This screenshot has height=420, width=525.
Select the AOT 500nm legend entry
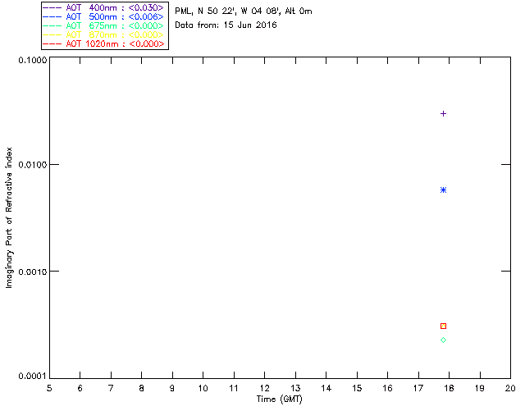[x=103, y=16]
